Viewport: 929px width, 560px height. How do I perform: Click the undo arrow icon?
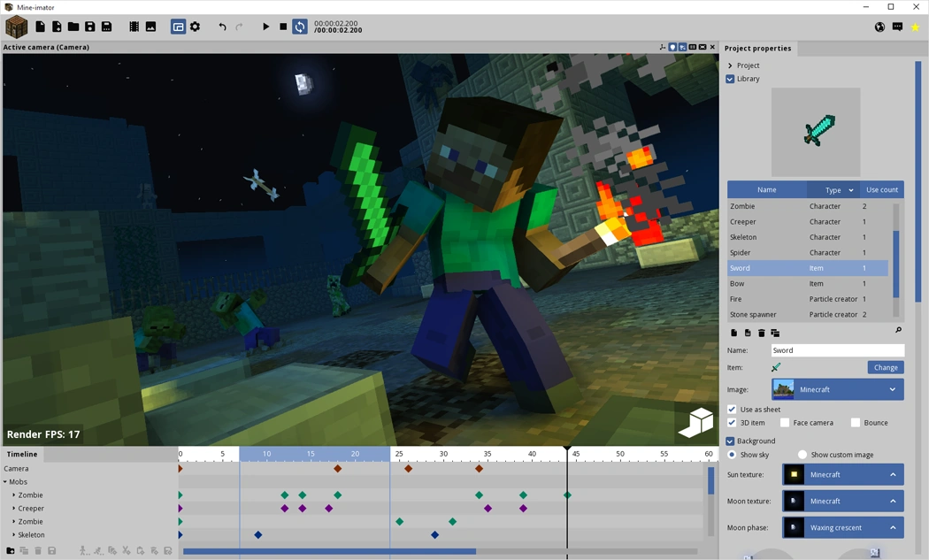click(222, 27)
